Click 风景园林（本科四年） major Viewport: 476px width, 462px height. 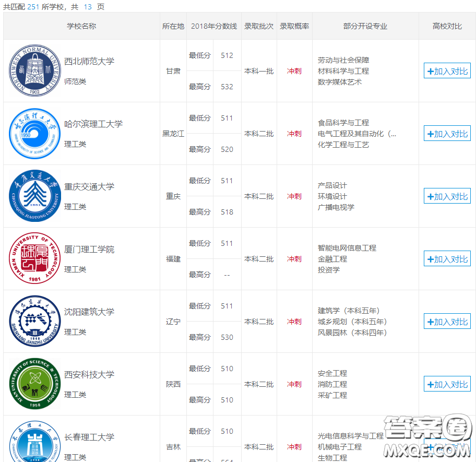coord(352,333)
